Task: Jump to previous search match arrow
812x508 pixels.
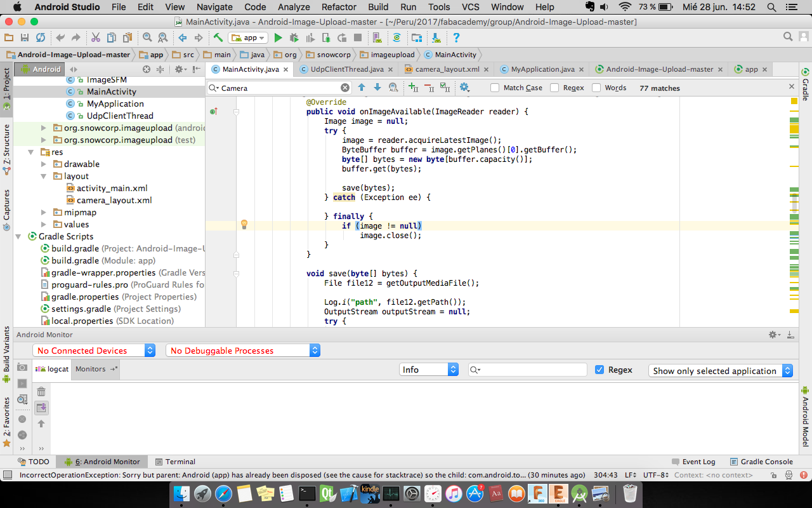Action: [362, 88]
